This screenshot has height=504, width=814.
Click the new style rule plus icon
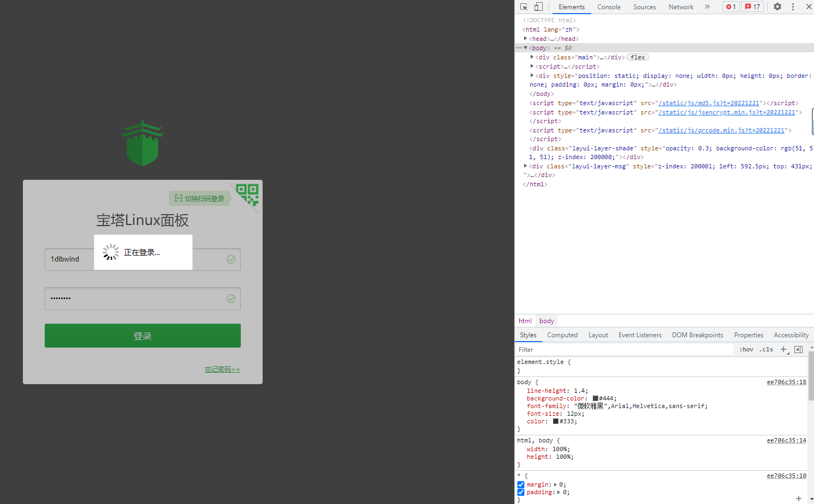pyautogui.click(x=783, y=350)
